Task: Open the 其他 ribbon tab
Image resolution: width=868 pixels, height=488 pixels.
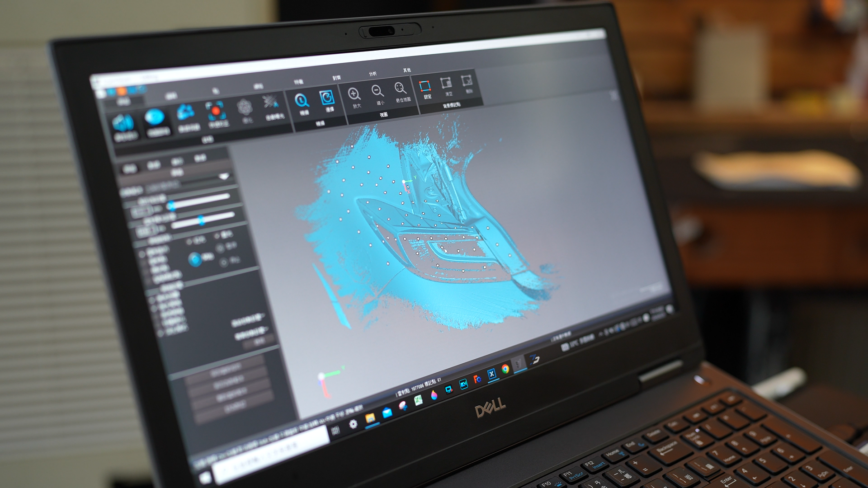Action: [x=407, y=70]
